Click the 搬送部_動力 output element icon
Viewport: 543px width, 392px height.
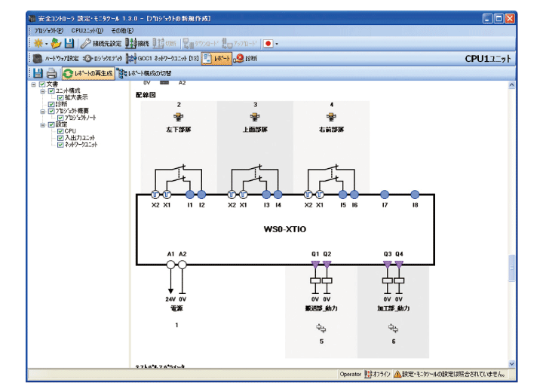click(x=321, y=327)
